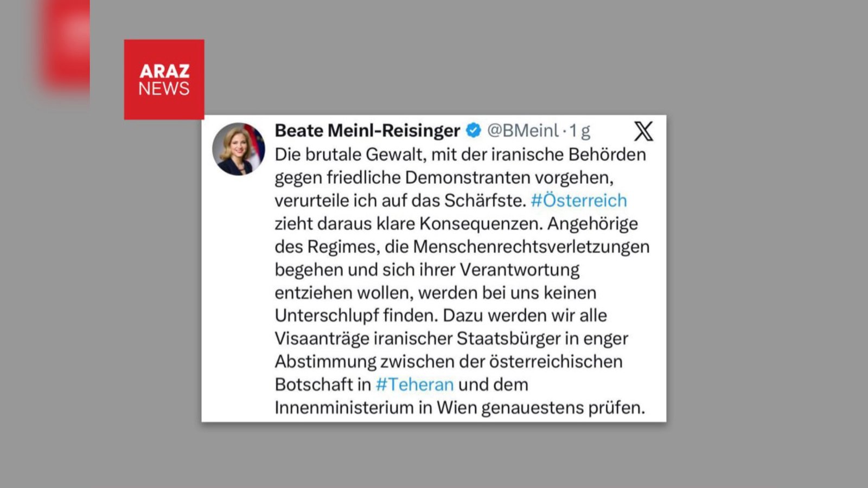The height and width of the screenshot is (488, 868).
Task: Open the Beate Meinl-Reisinger display name
Action: coord(367,131)
